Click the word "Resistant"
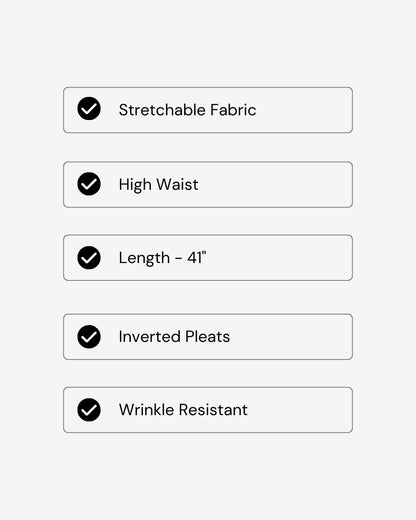This screenshot has width=416, height=520. [x=213, y=410]
